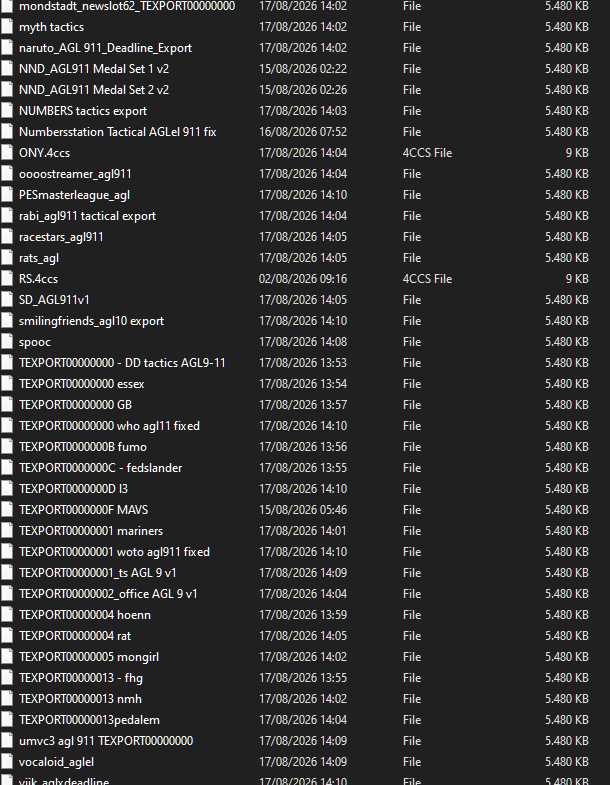Click file icon for SD_AGL911v1
Screen dimensions: 610x785
[x=7, y=300]
